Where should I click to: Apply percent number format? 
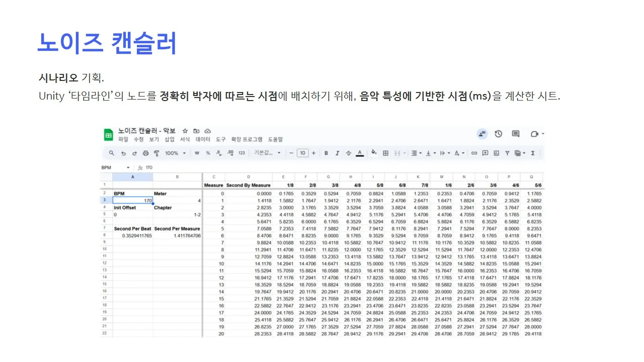208,153
